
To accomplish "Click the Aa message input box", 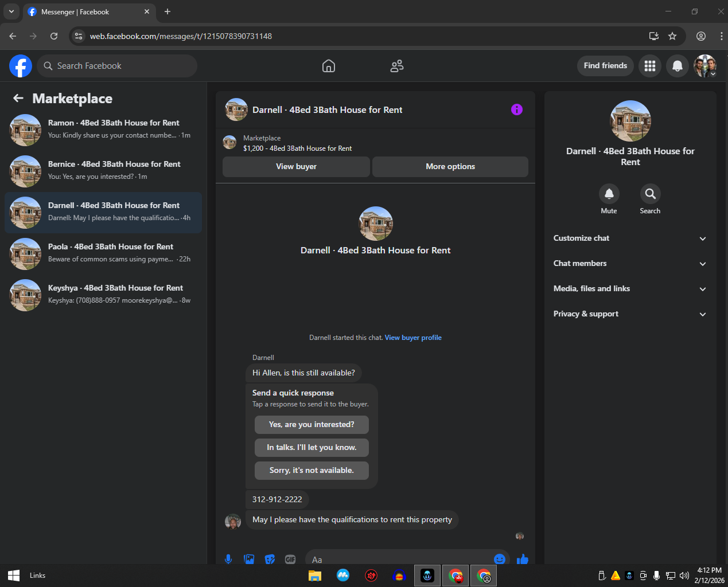I will click(x=399, y=559).
